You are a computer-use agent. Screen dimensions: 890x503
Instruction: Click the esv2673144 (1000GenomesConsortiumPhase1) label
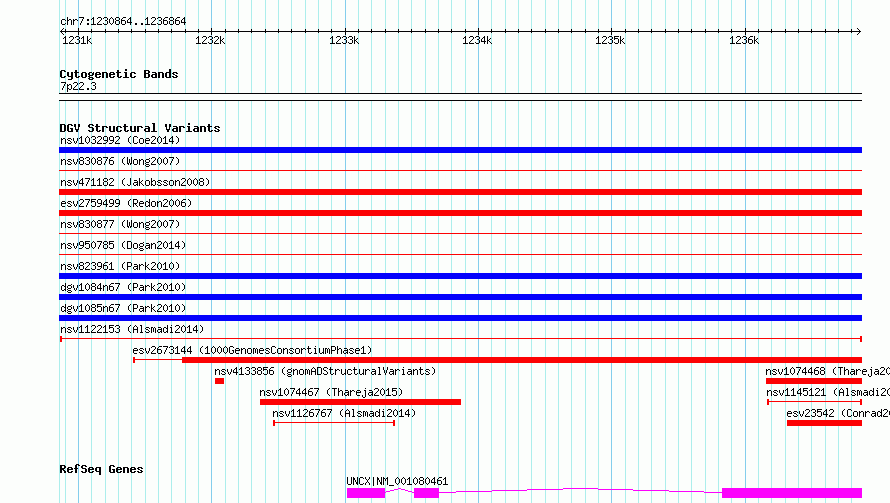point(252,350)
